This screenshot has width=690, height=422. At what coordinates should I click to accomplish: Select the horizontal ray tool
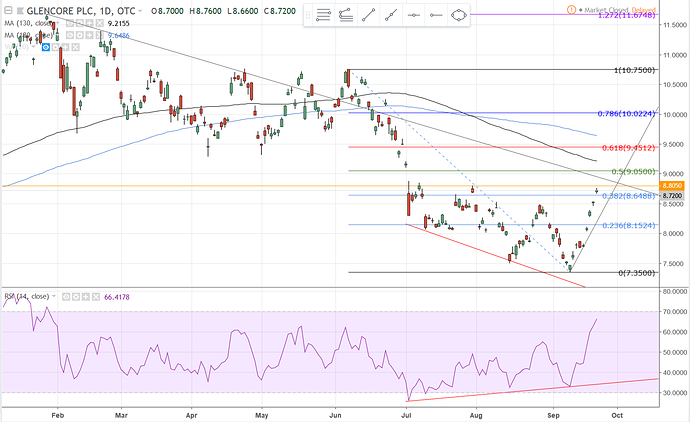435,15
